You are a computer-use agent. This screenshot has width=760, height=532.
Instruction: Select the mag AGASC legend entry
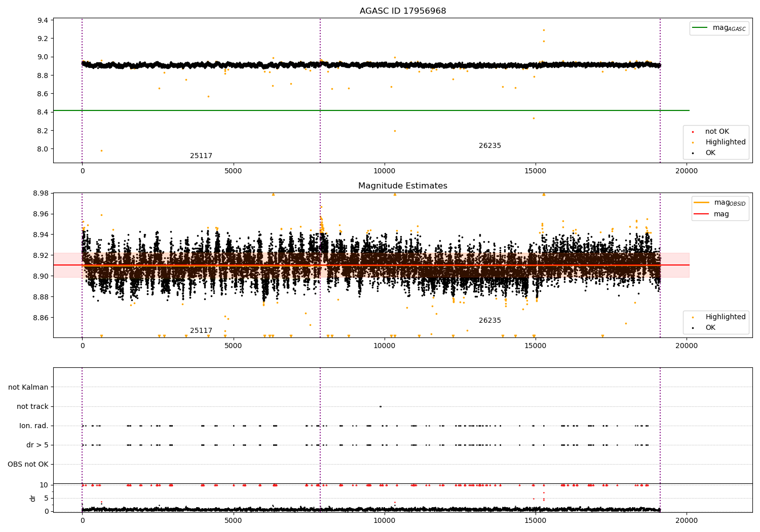click(x=719, y=28)
